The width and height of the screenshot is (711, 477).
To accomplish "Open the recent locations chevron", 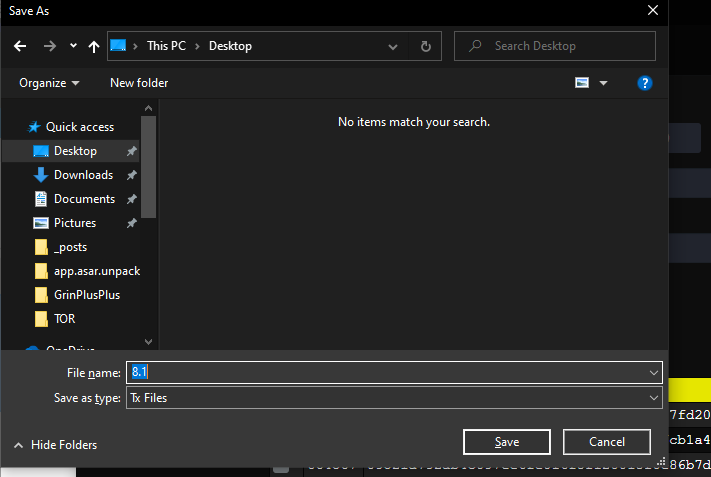I will 73,46.
